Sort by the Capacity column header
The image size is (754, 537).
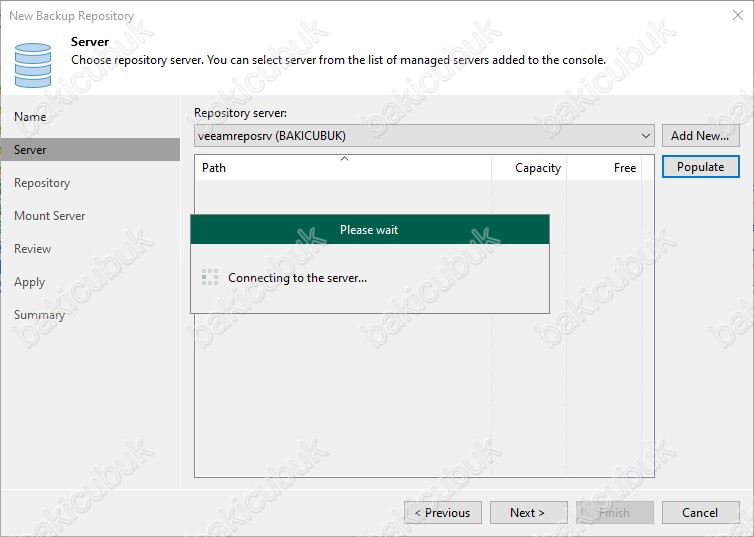click(x=529, y=168)
